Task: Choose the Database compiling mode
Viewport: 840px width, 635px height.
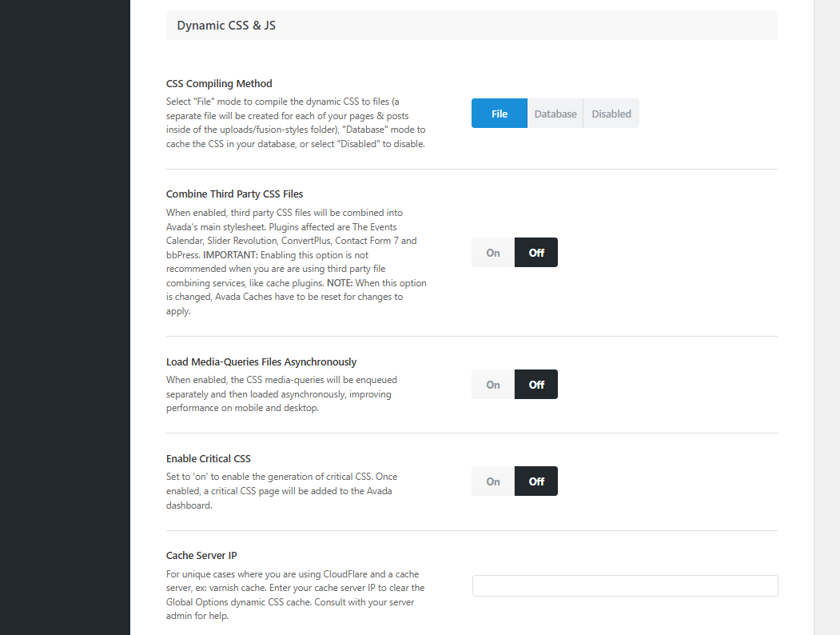Action: pos(555,114)
